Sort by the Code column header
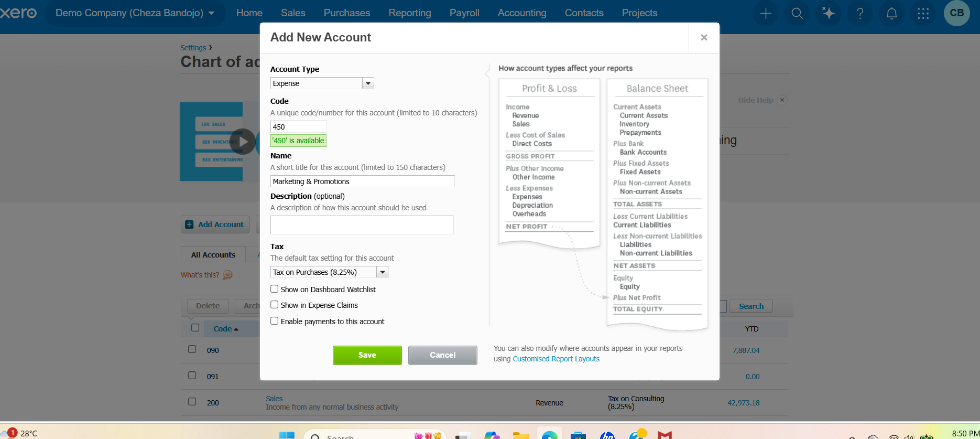Viewport: 980px width, 439px height. tap(225, 329)
